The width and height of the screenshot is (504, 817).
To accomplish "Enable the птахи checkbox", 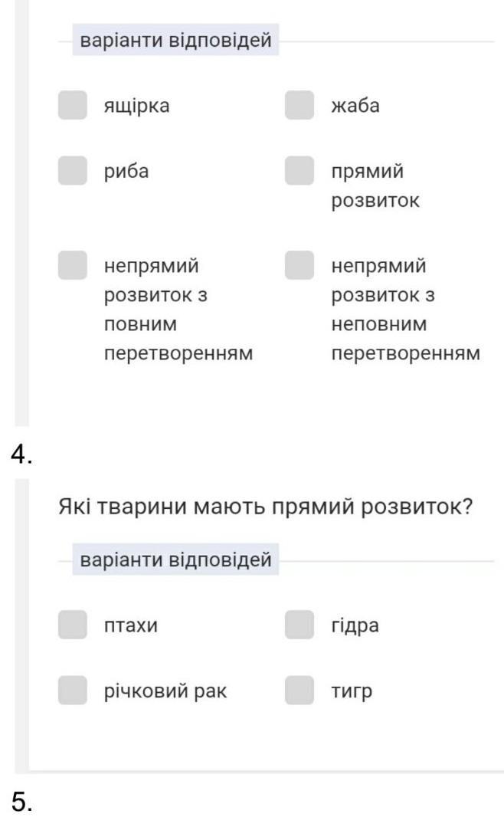I will click(x=73, y=625).
